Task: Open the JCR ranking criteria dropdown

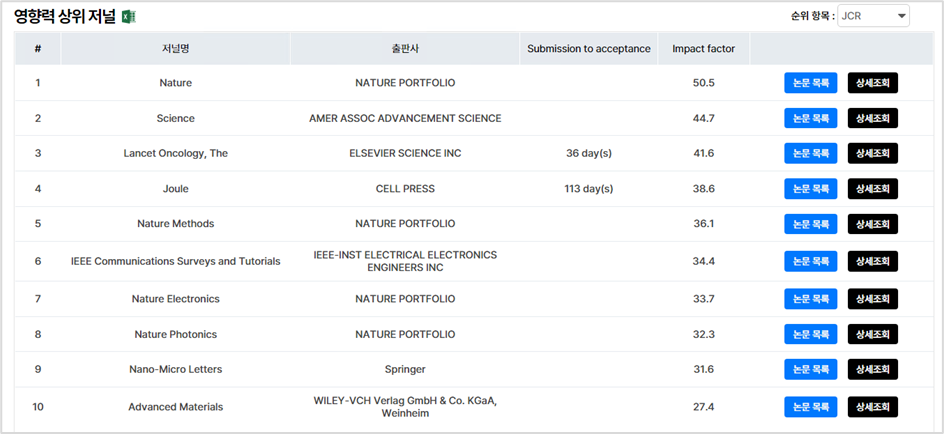Action: click(873, 16)
